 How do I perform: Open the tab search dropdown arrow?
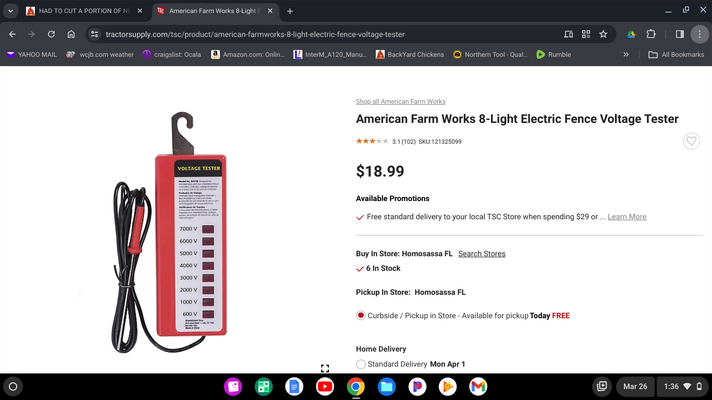tap(10, 11)
